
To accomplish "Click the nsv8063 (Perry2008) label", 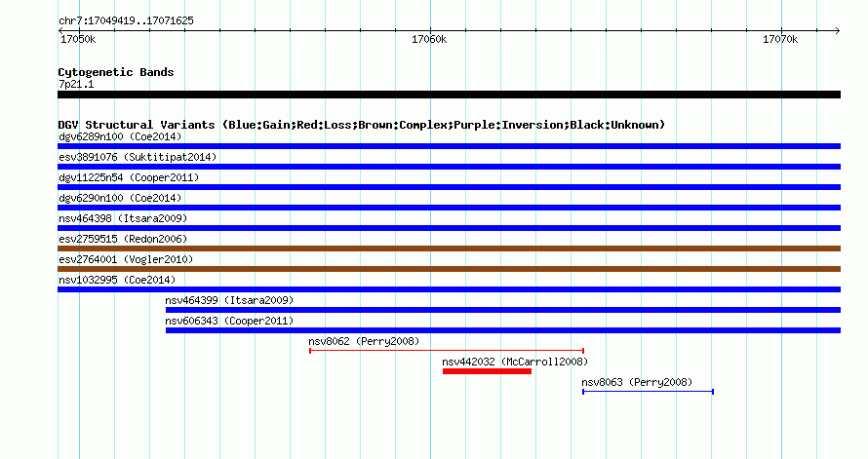I will [x=637, y=382].
